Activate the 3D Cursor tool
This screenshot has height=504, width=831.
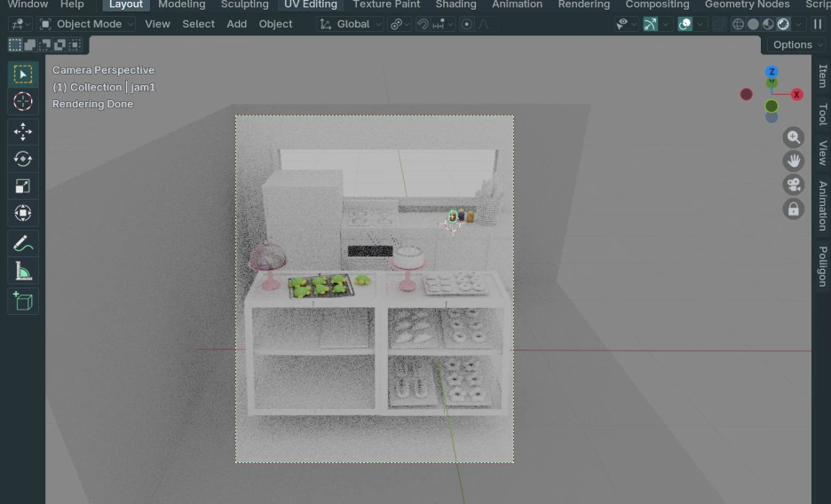click(23, 101)
